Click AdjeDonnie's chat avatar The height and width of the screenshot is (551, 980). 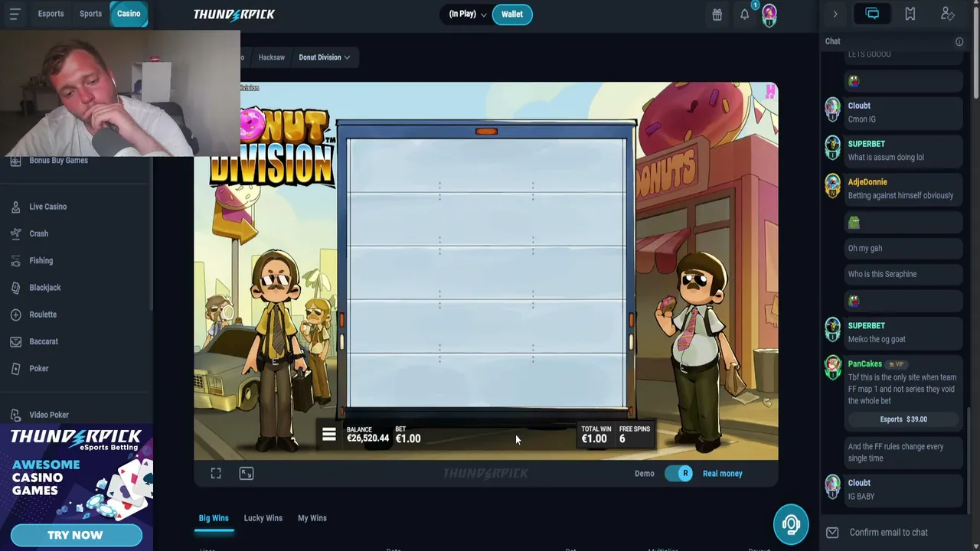pyautogui.click(x=832, y=187)
